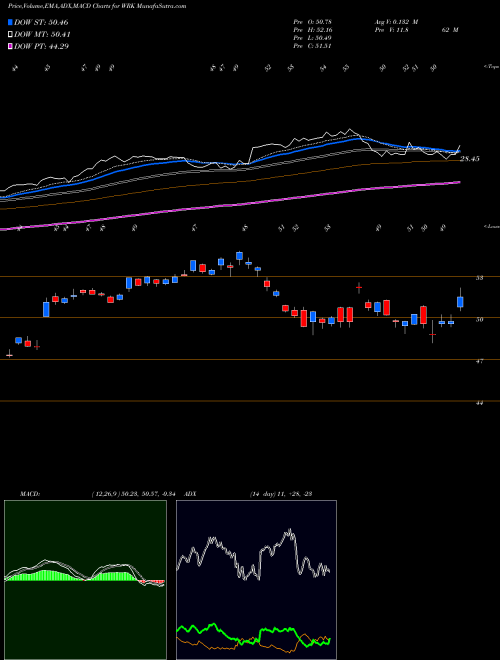Click the latest blue candlestick near 51

tap(460, 302)
